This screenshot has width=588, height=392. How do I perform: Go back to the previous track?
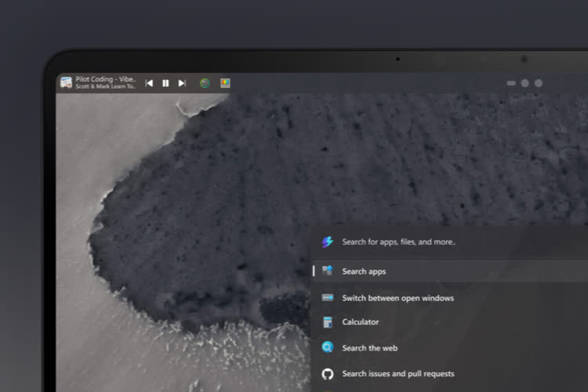[149, 83]
